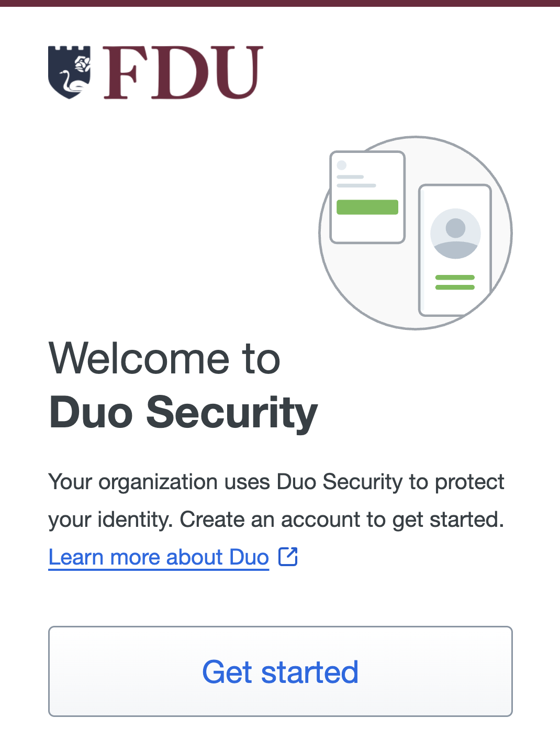Click the maroon FDU wordmark logo

coord(183,72)
